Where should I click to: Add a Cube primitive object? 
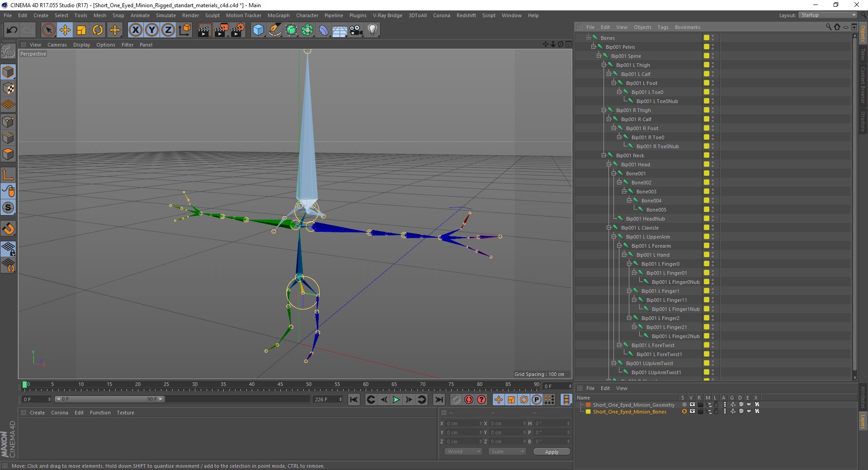tap(258, 30)
